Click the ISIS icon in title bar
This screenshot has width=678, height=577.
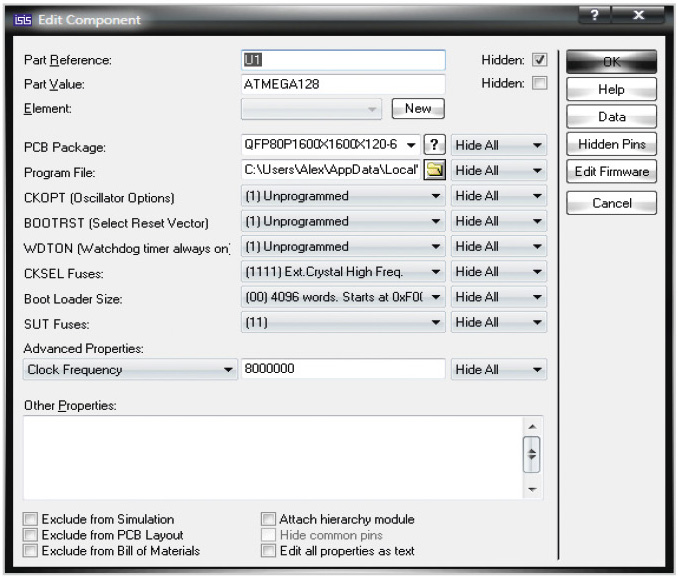pos(23,20)
